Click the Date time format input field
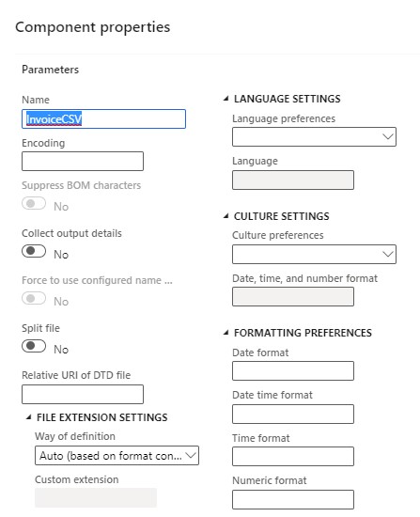420x517 pixels. coord(293,414)
